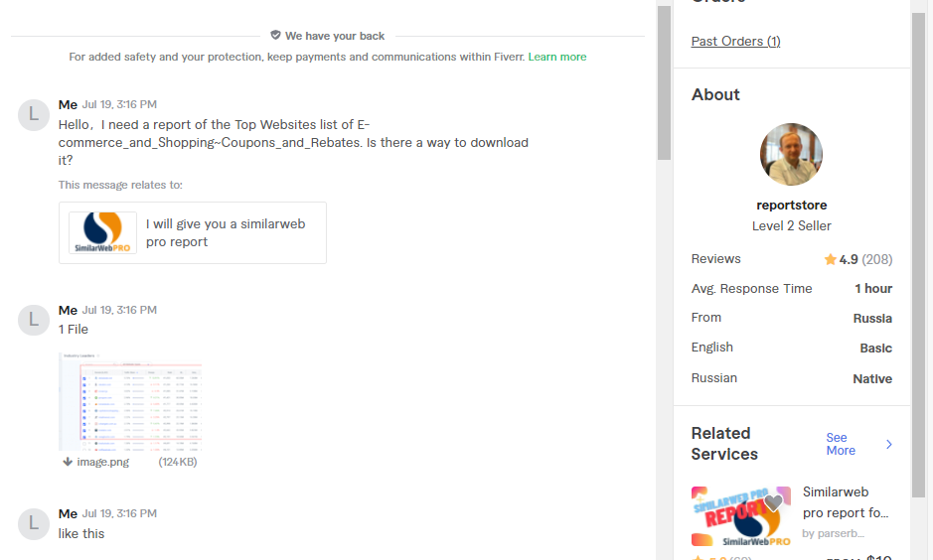Click the star rating icon next to 4.9
The height and width of the screenshot is (560, 933).
tap(830, 259)
